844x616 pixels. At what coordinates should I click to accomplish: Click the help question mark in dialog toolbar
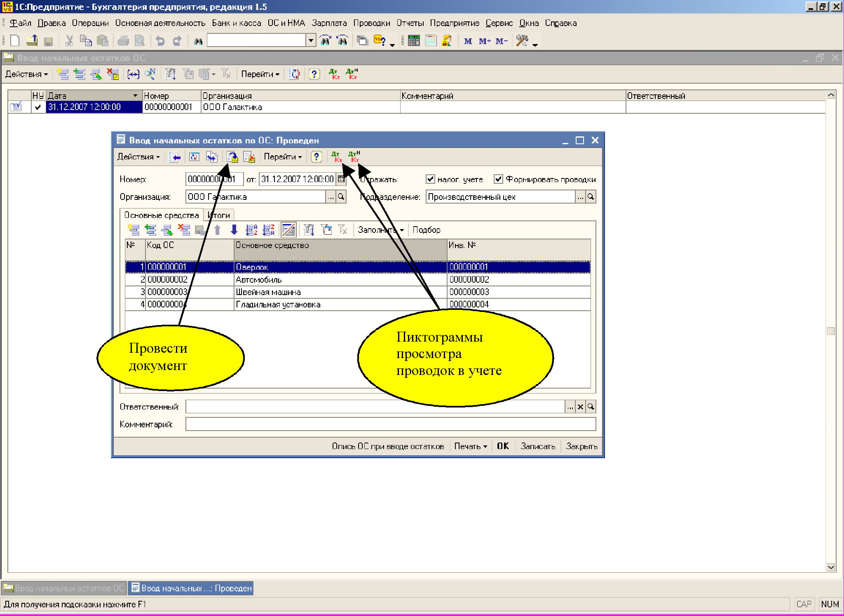coord(316,157)
